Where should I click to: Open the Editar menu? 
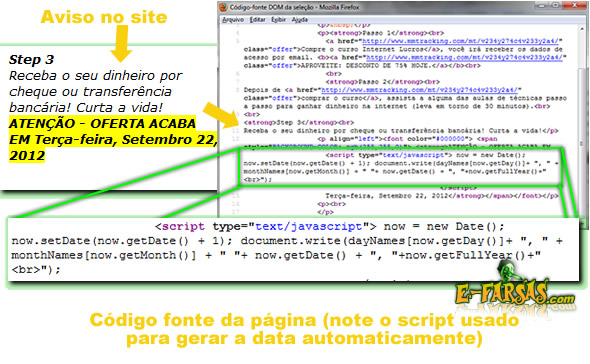[258, 20]
